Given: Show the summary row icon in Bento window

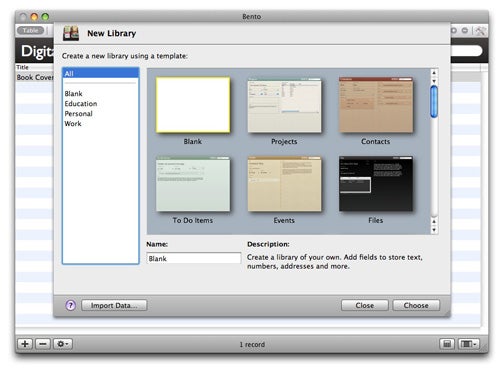Looking at the screenshot, I should [x=447, y=344].
